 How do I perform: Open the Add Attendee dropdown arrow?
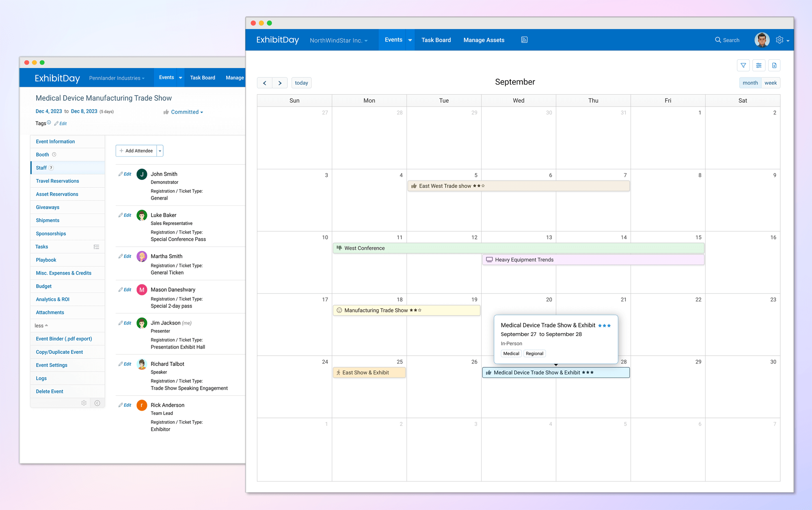pos(160,151)
